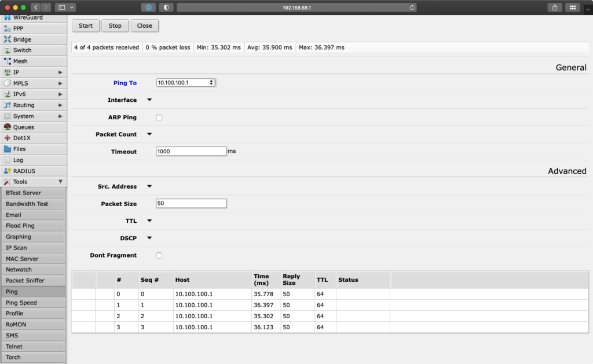593x364 pixels.
Task: Select the WireGuard sidebar icon
Action: (26, 17)
